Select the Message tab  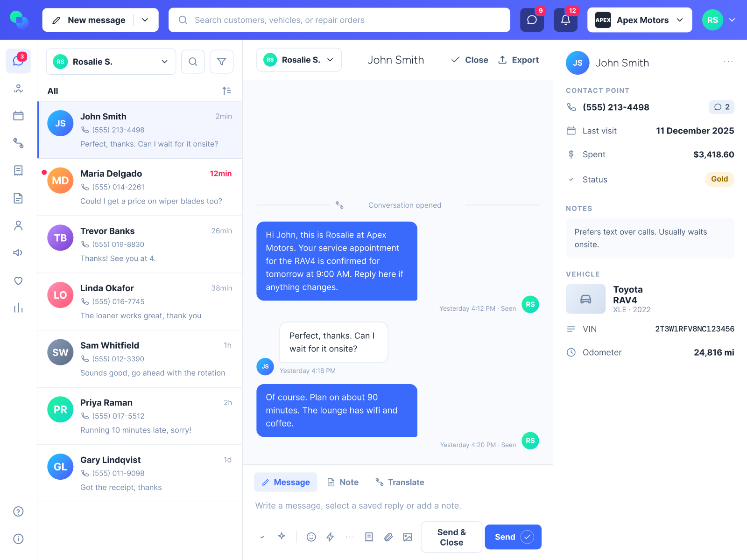click(286, 482)
